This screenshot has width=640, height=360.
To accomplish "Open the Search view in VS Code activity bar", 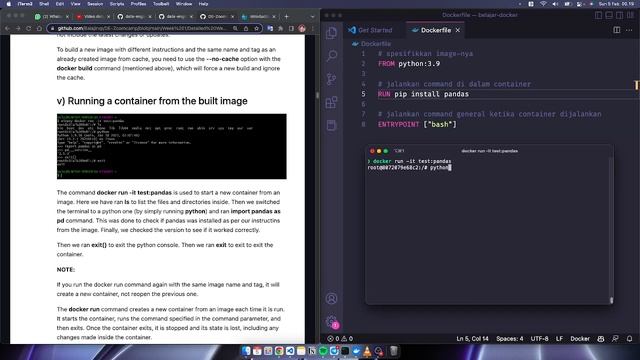I will tap(331, 56).
